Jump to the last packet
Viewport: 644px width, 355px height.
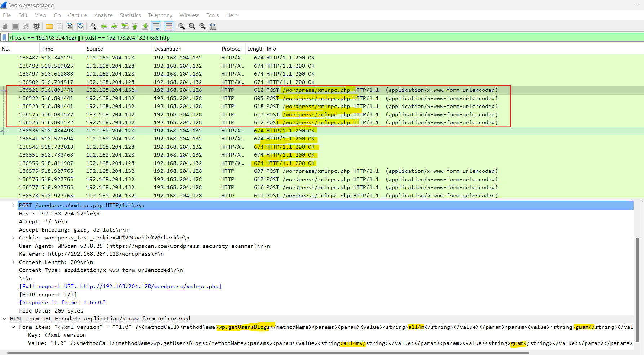pyautogui.click(x=145, y=26)
